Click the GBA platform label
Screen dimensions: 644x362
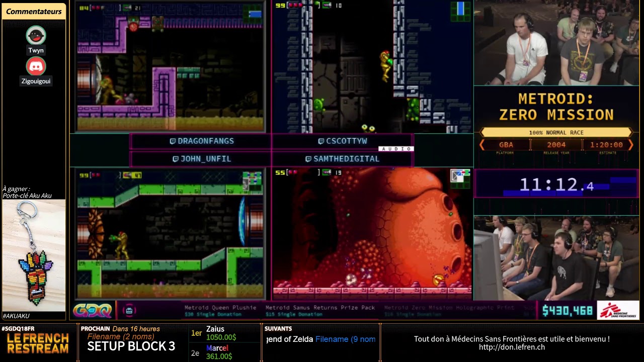pyautogui.click(x=506, y=145)
